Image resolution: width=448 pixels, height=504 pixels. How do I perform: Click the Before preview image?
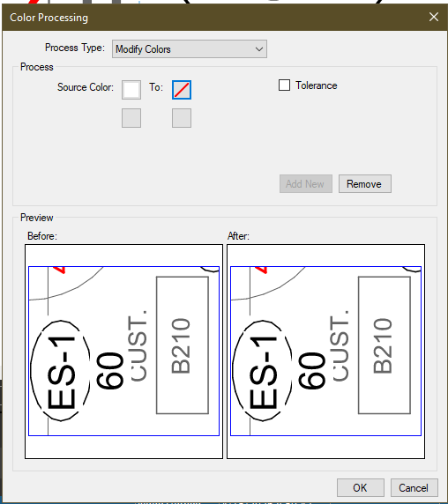click(x=123, y=352)
